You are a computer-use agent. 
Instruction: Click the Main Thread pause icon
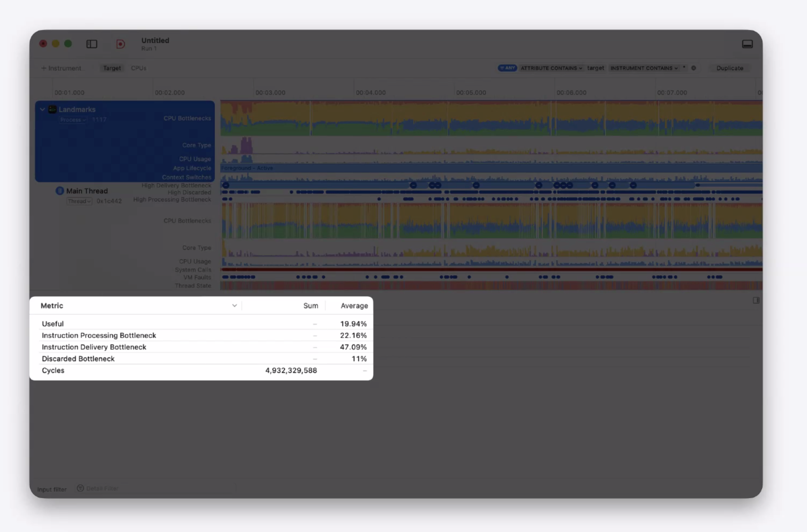59,191
